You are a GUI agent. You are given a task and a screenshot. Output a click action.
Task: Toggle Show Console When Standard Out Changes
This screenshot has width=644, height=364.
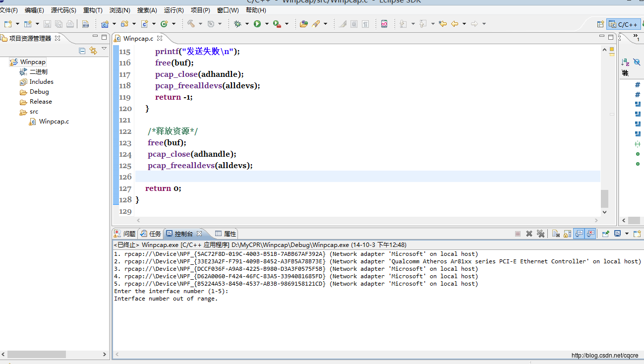click(579, 234)
